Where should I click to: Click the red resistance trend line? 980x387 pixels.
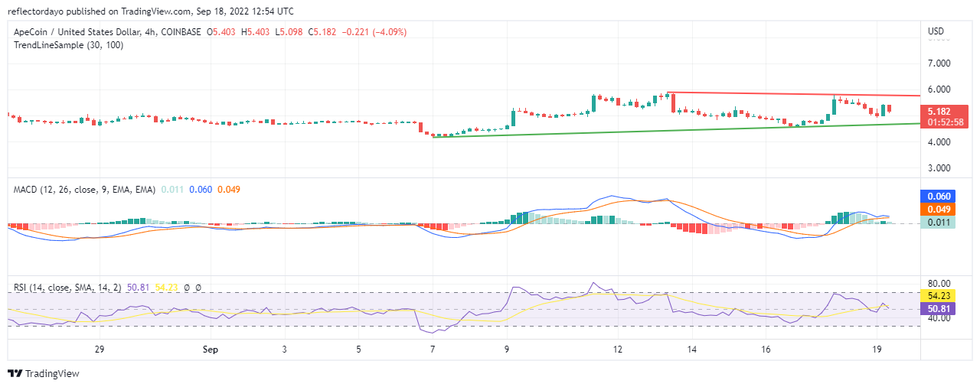(792, 94)
